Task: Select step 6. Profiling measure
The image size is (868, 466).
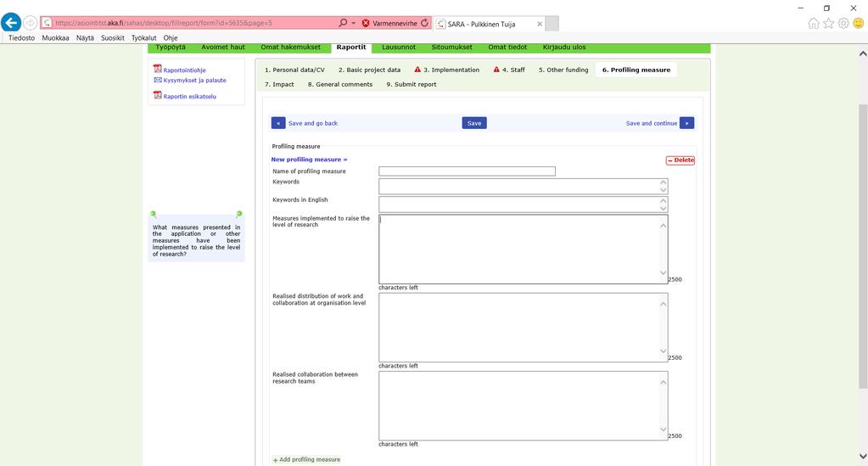Action: click(636, 70)
